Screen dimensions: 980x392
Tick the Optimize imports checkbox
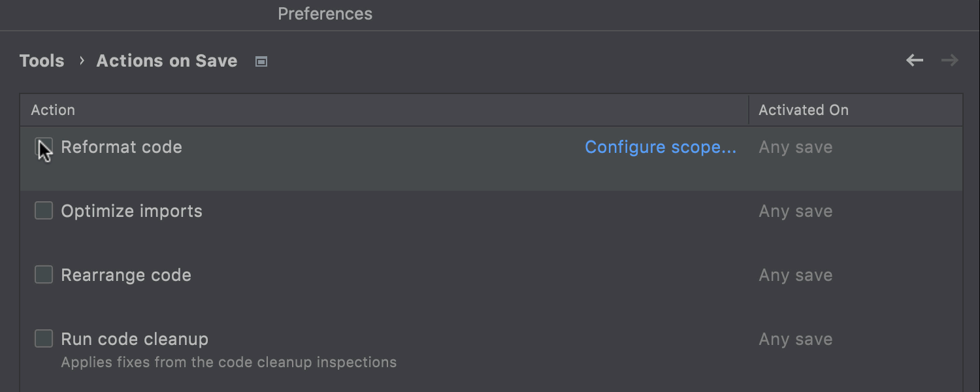[44, 210]
